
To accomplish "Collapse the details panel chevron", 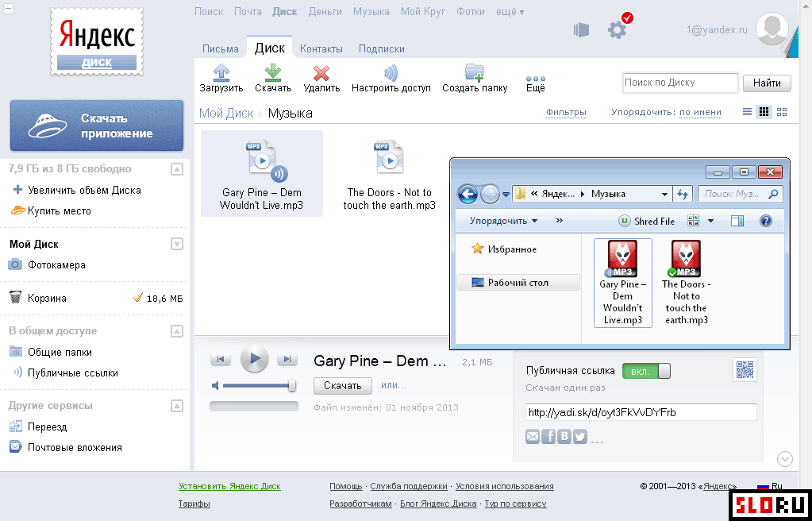I will (785, 459).
